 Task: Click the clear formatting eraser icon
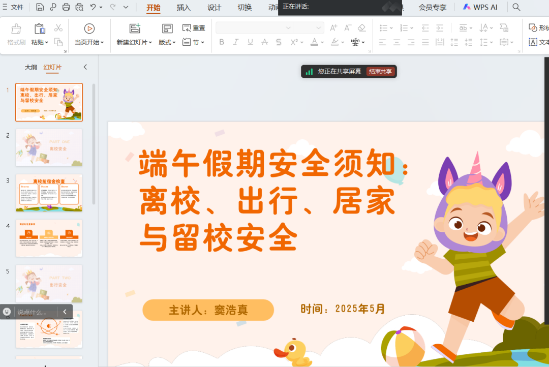[x=362, y=28]
